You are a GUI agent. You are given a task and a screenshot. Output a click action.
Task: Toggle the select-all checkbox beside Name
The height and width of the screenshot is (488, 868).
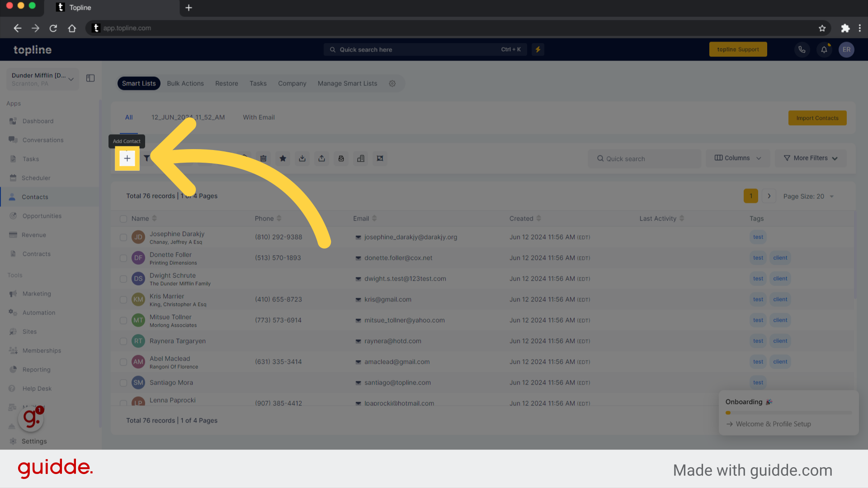(x=123, y=219)
